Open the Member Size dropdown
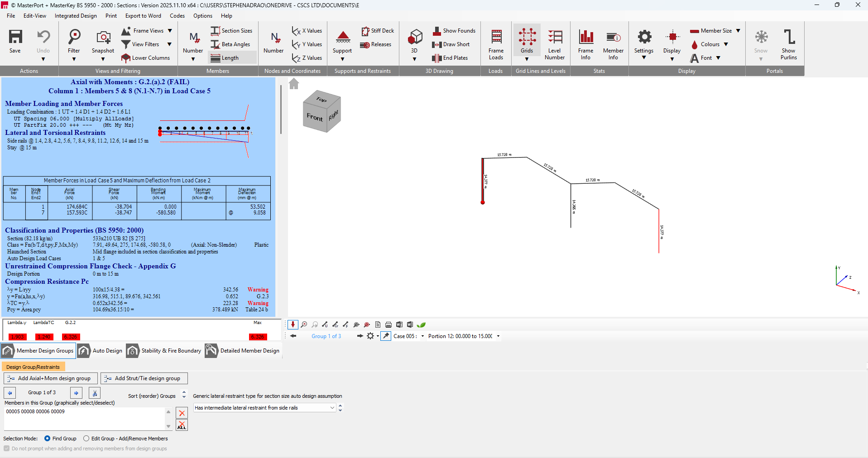The height and width of the screenshot is (458, 868). pyautogui.click(x=738, y=31)
